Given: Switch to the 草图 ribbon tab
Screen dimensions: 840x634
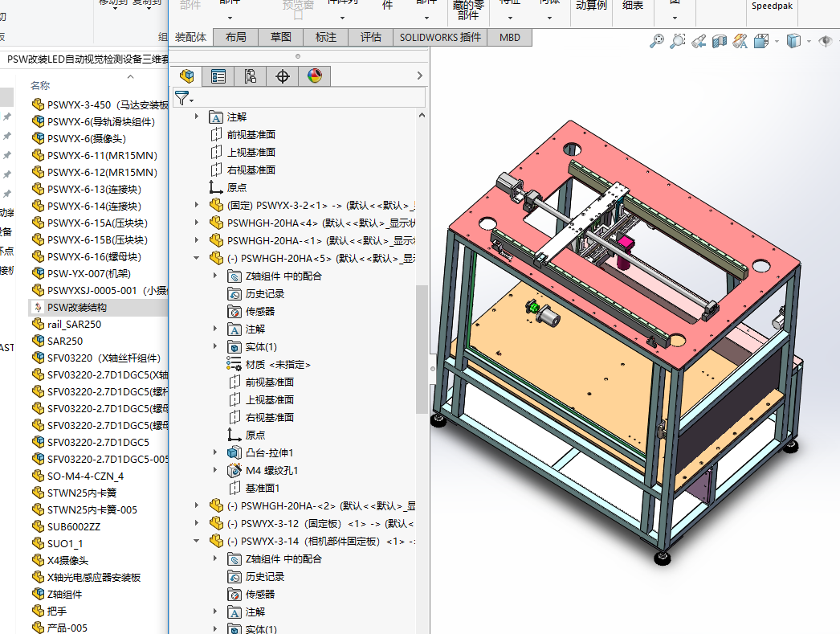Looking at the screenshot, I should click(280, 37).
